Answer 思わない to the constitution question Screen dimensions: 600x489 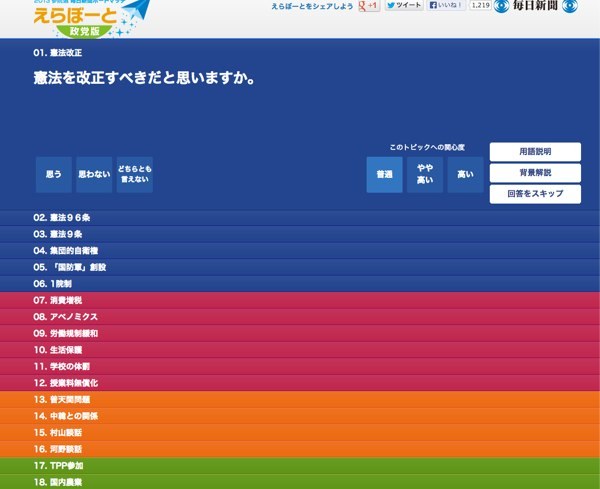click(94, 175)
